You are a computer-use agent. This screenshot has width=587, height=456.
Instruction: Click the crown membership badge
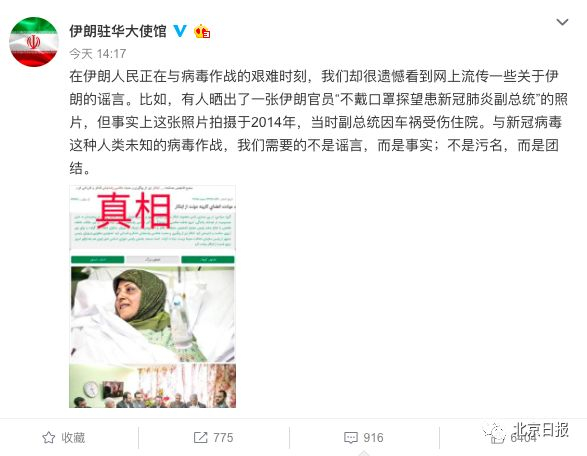pos(202,31)
